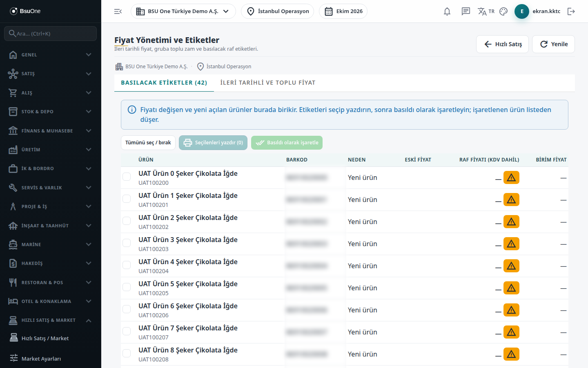Image resolution: width=588 pixels, height=368 pixels.
Task: Check the box for UAT Ürün 2
Action: coord(127,221)
